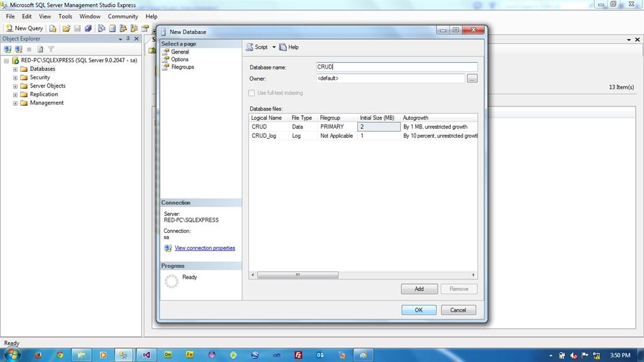Click the OK button

(419, 310)
